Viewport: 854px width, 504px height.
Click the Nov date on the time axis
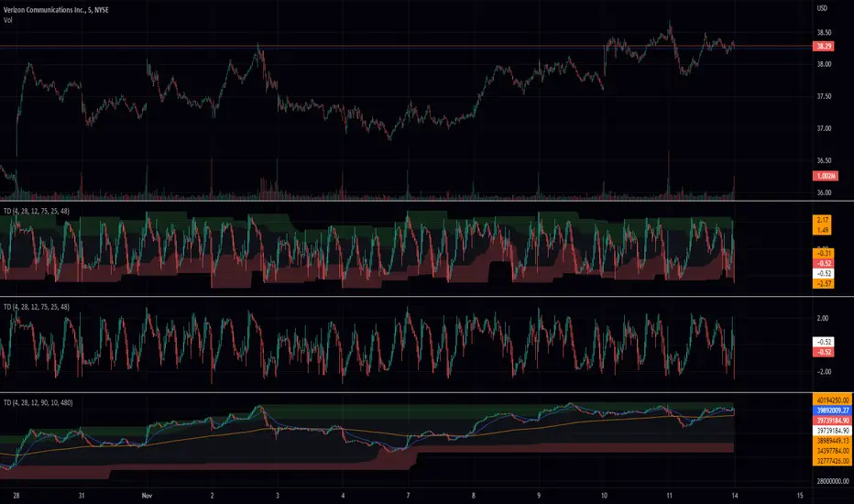pos(147,495)
